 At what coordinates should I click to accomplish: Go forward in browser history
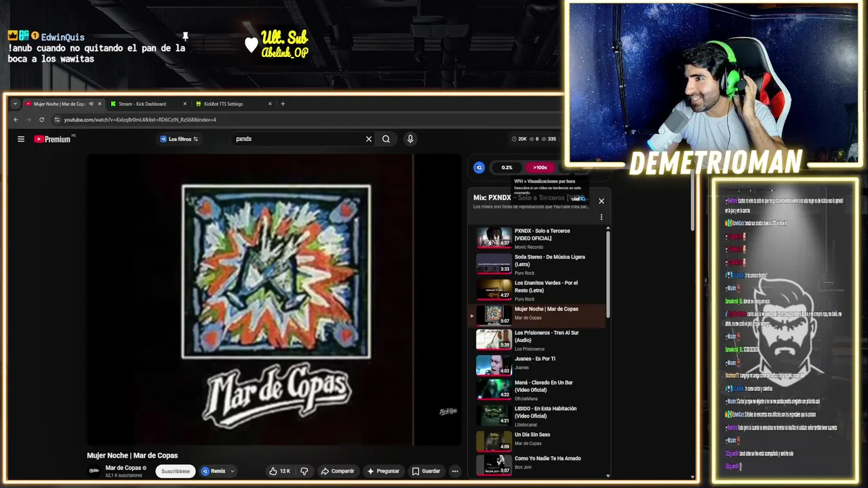[28, 119]
